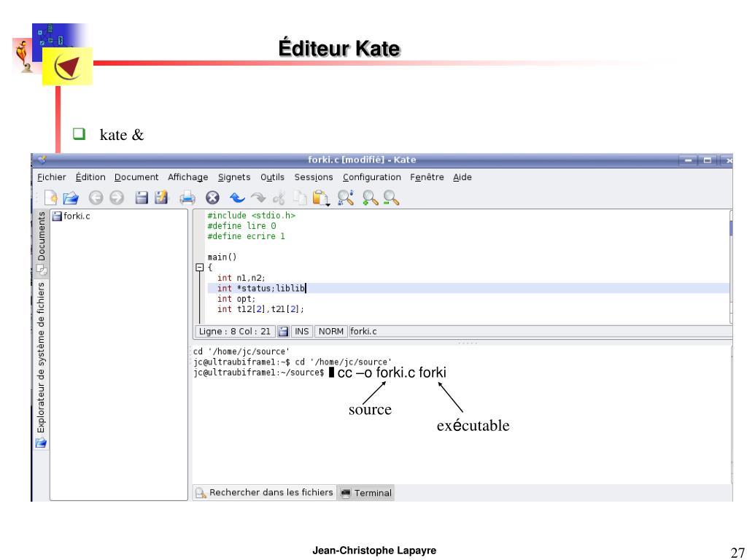This screenshot has width=747, height=560.
Task: Click the main() line in the editor
Action: (222, 257)
